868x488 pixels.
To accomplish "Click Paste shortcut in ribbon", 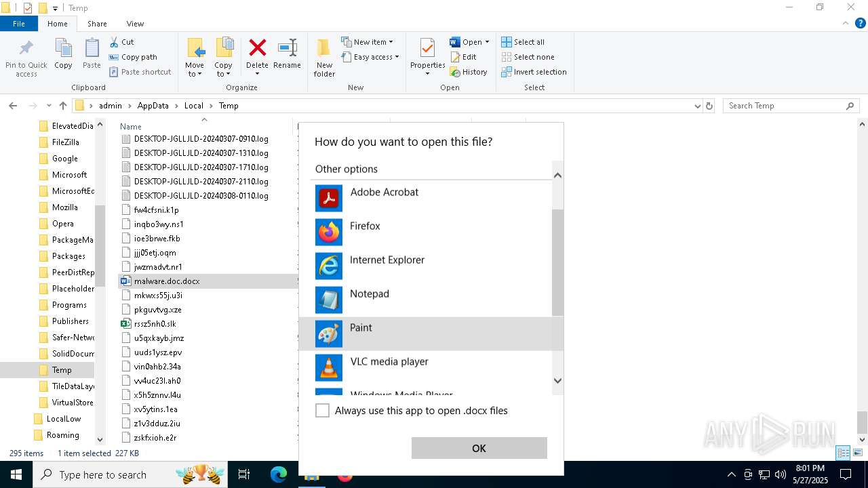I will click(x=140, y=72).
